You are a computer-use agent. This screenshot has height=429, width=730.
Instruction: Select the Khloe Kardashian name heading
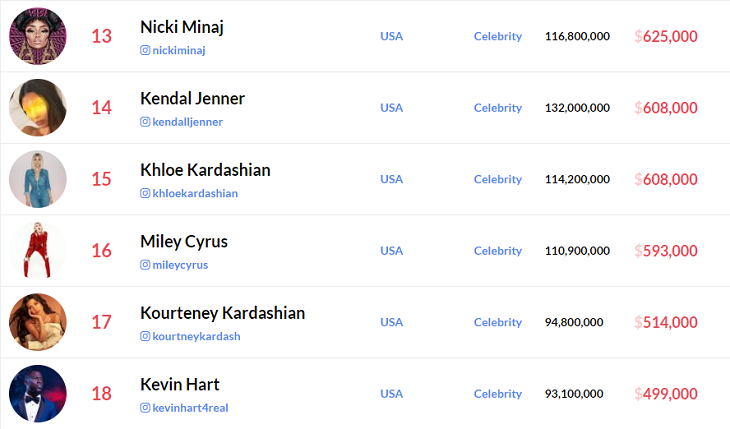(x=205, y=170)
